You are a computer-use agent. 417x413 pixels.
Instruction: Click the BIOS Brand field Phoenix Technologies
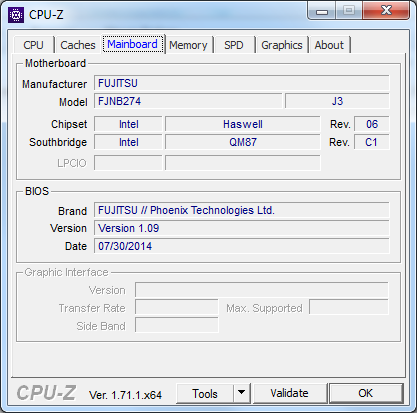[x=242, y=210]
